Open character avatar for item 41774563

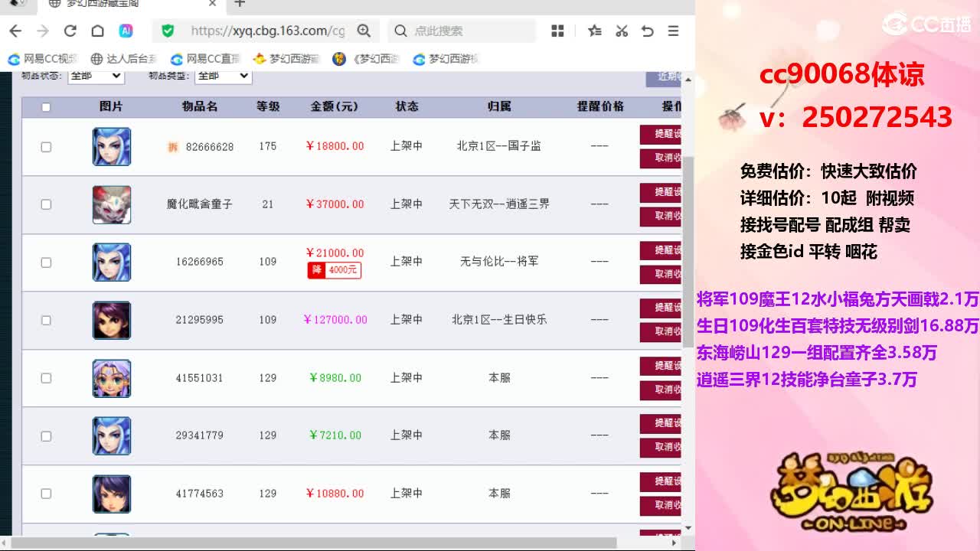tap(112, 494)
